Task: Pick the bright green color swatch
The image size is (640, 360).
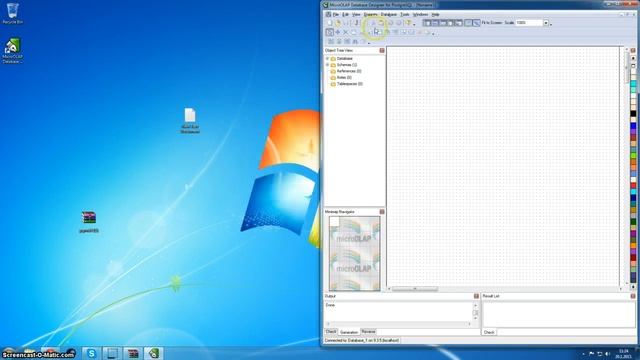Action: 633,156
